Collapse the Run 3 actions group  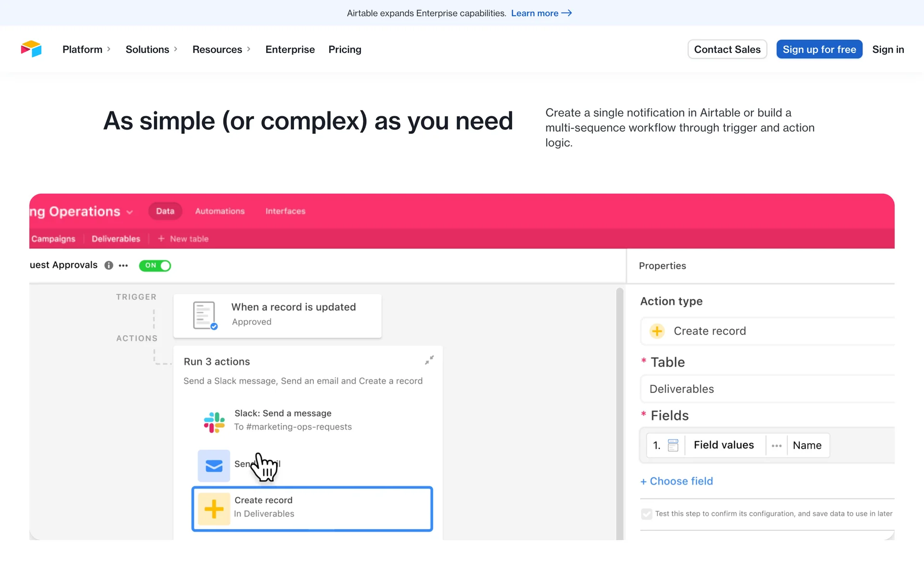pyautogui.click(x=429, y=360)
